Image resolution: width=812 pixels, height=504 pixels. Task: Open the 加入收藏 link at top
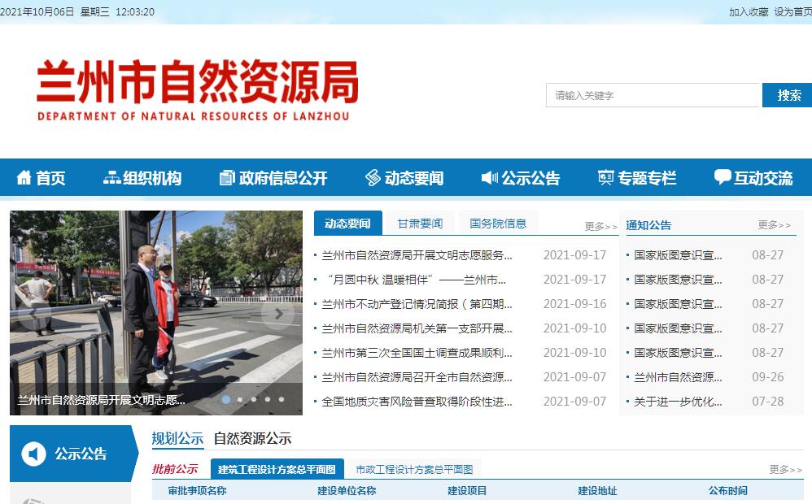[748, 12]
